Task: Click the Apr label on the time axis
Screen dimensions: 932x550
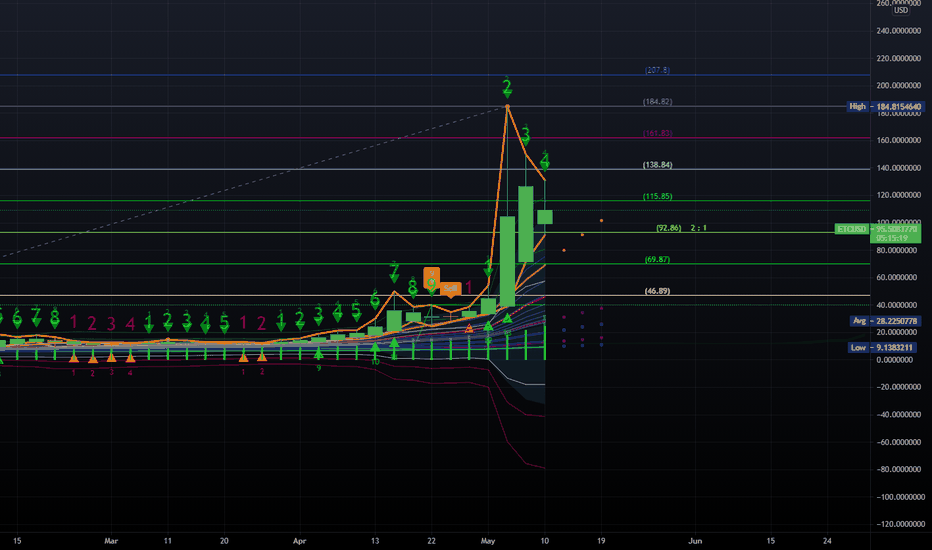Action: tap(300, 541)
